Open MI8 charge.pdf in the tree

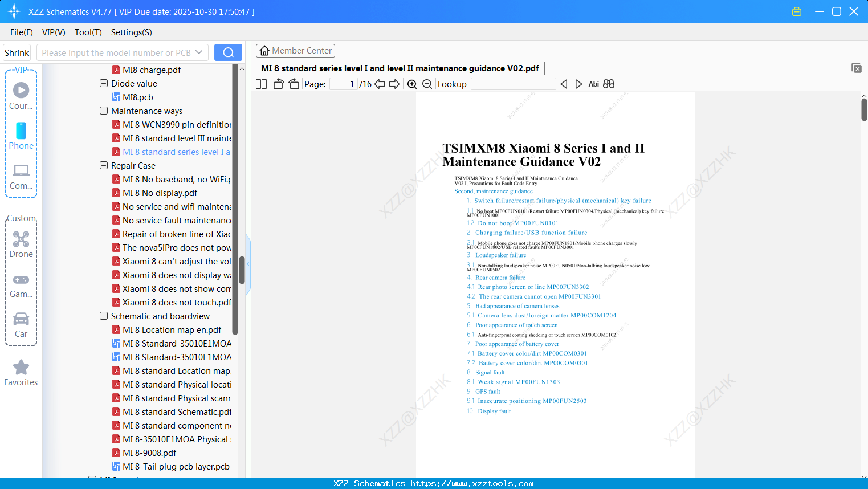146,70
